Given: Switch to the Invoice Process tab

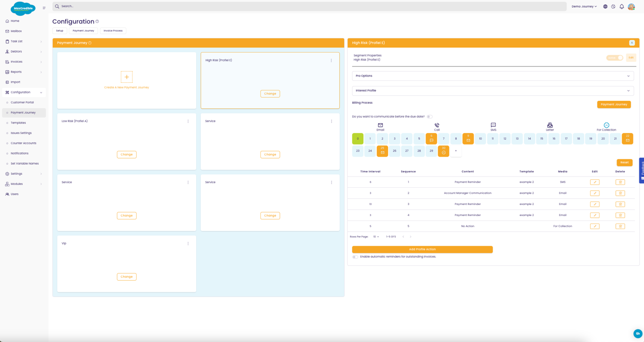Looking at the screenshot, I should 113,31.
